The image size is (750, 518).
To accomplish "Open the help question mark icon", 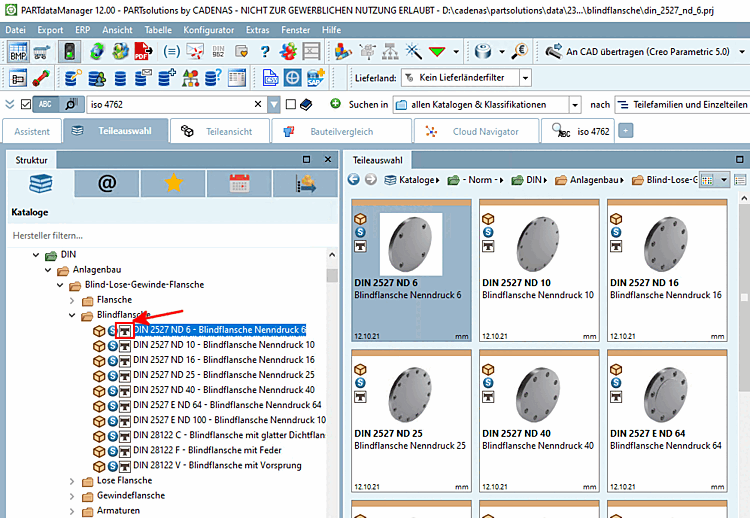I will (x=265, y=51).
